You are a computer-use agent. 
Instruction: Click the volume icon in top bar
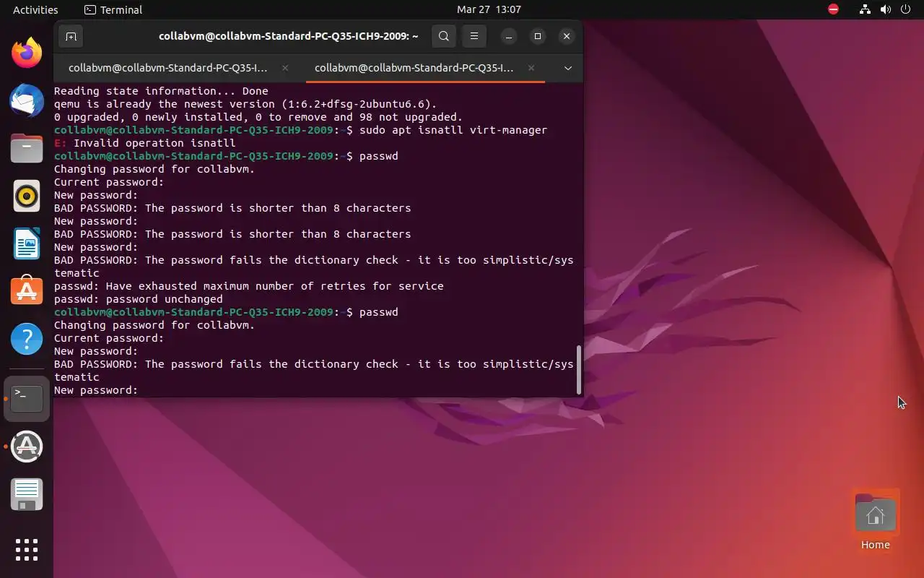[886, 9]
